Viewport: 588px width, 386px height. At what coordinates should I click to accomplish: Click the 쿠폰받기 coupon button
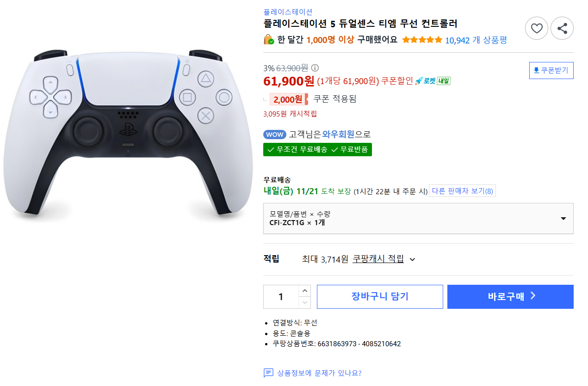tap(551, 70)
